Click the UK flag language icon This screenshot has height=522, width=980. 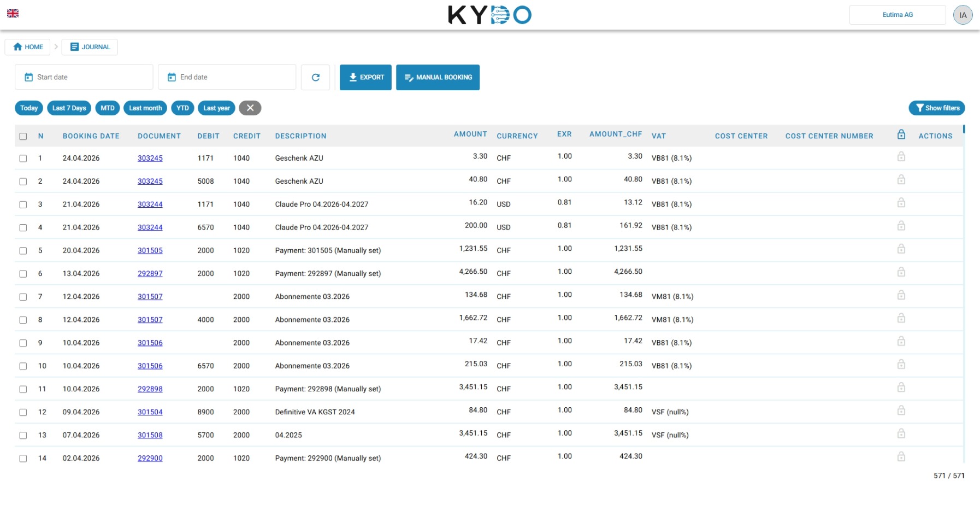click(13, 13)
